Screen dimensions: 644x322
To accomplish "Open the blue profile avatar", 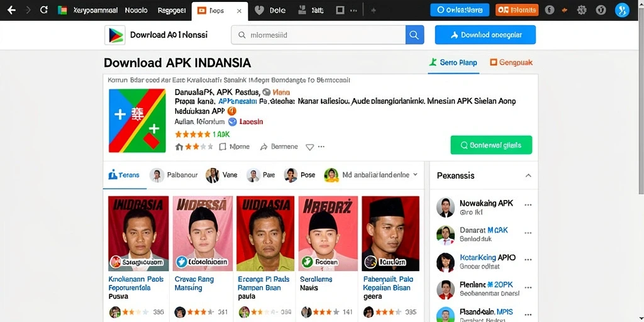I will pyautogui.click(x=622, y=10).
